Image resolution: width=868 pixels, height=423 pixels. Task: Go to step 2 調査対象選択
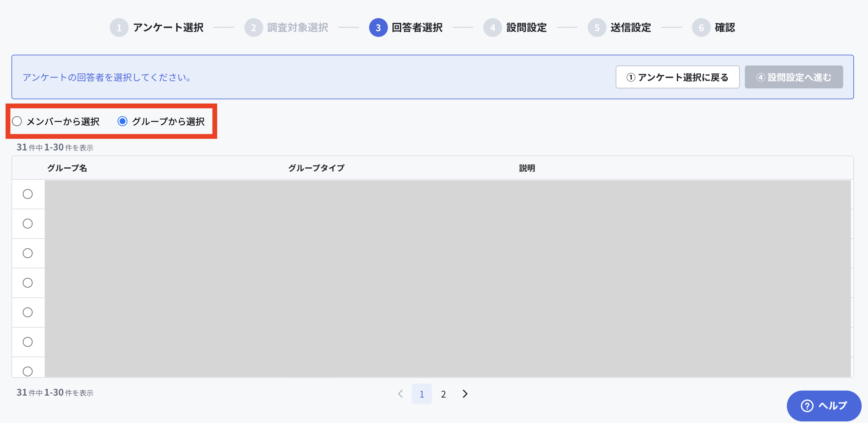point(286,28)
